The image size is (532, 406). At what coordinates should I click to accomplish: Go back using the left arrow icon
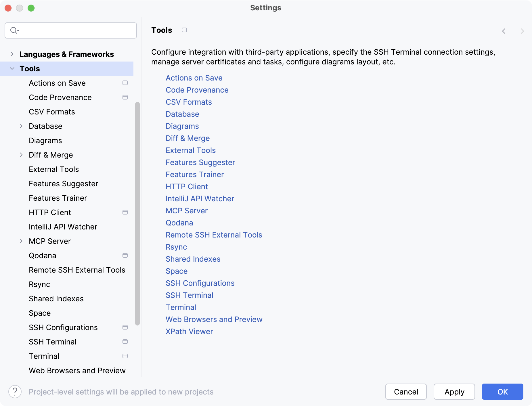click(505, 31)
